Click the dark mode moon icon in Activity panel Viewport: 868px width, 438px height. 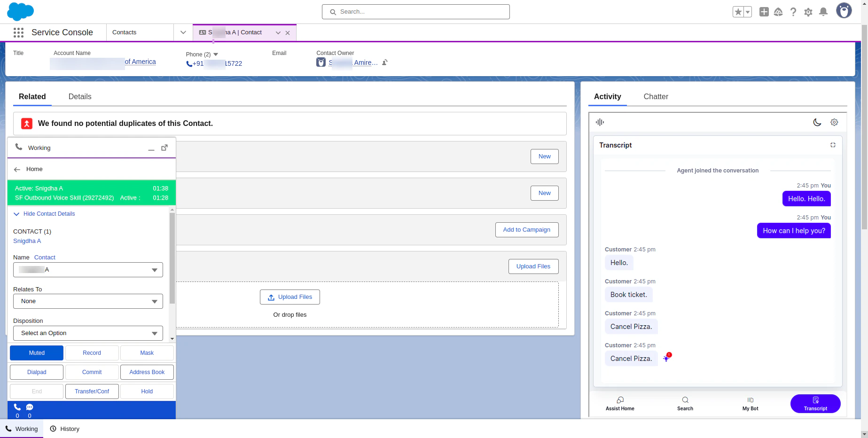[817, 122]
